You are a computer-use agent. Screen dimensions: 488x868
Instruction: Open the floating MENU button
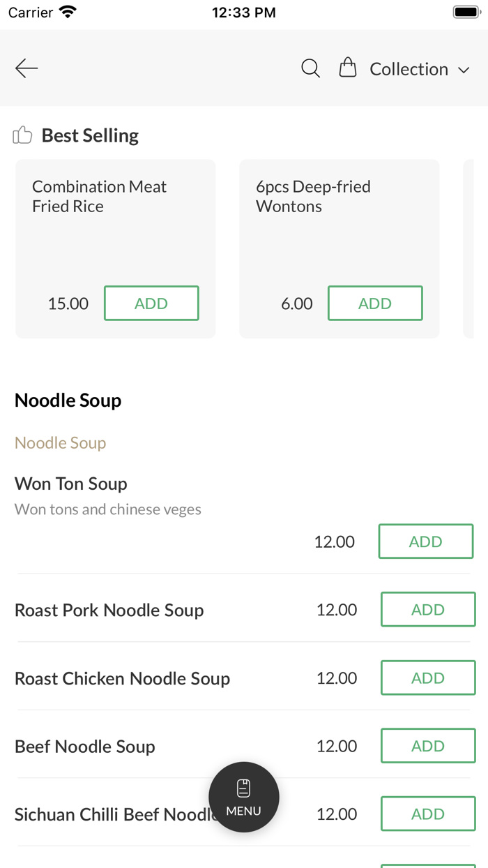[244, 797]
